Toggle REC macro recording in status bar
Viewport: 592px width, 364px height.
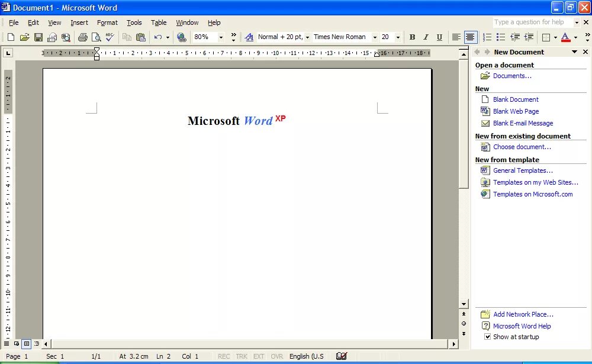[x=224, y=356]
